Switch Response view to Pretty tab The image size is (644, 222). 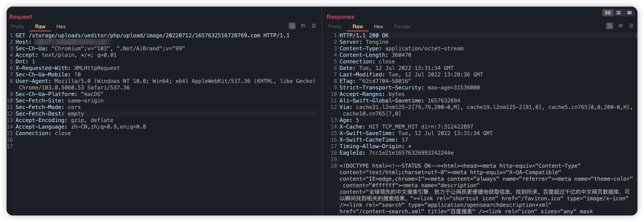point(335,26)
